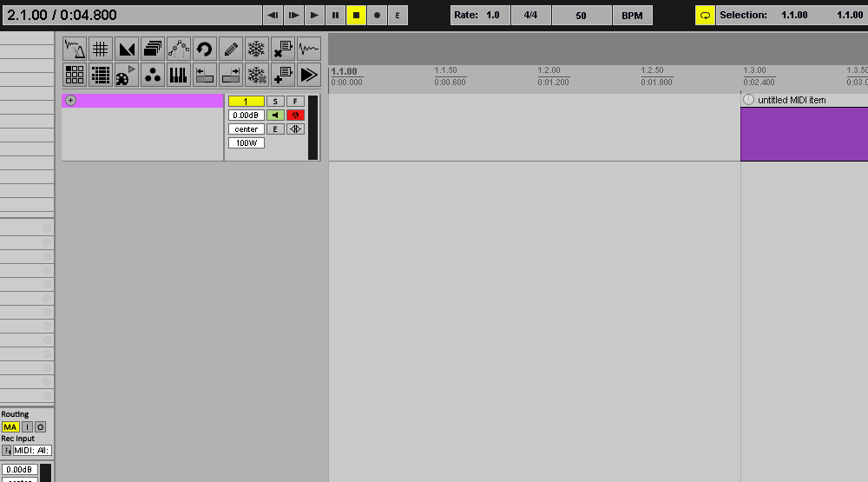Screen dimensions: 868x482
Task: Click the color palette icon in toolbar
Action: point(126,75)
